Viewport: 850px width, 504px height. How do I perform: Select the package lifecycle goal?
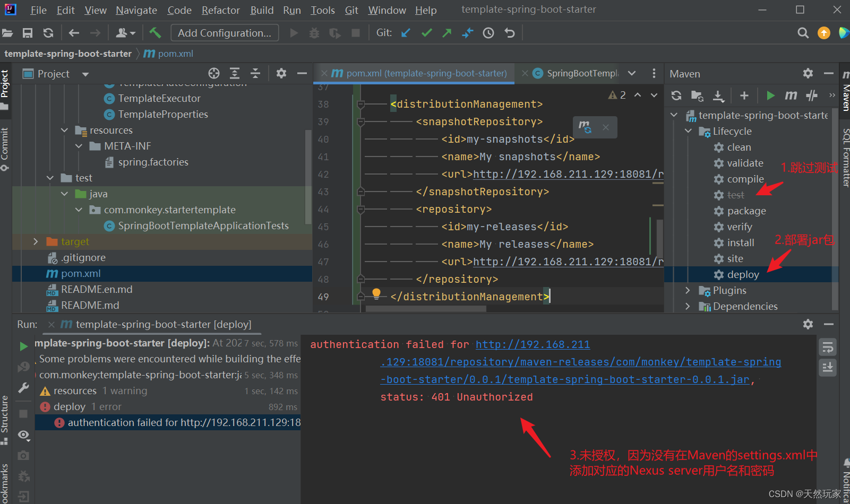pyautogui.click(x=746, y=211)
